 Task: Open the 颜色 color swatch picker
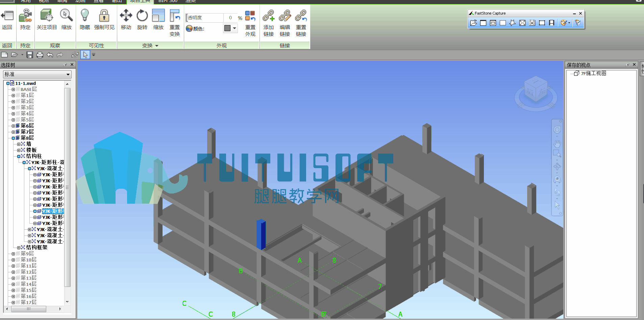click(x=230, y=28)
